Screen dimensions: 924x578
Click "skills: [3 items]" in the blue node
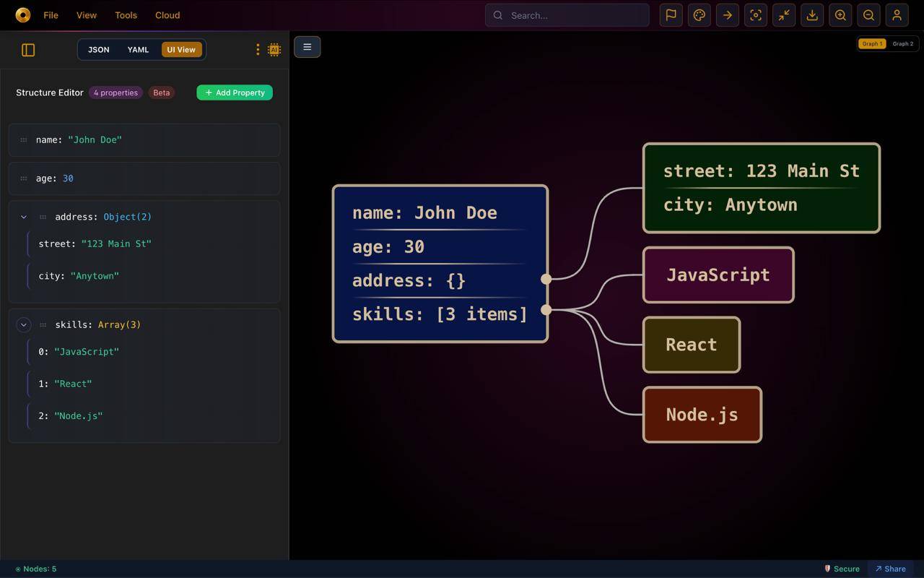[x=440, y=314]
